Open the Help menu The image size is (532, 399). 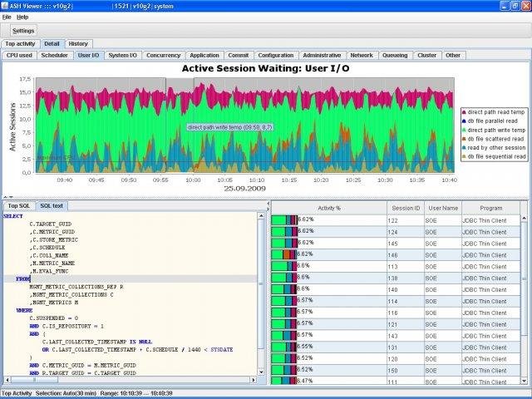[x=22, y=17]
